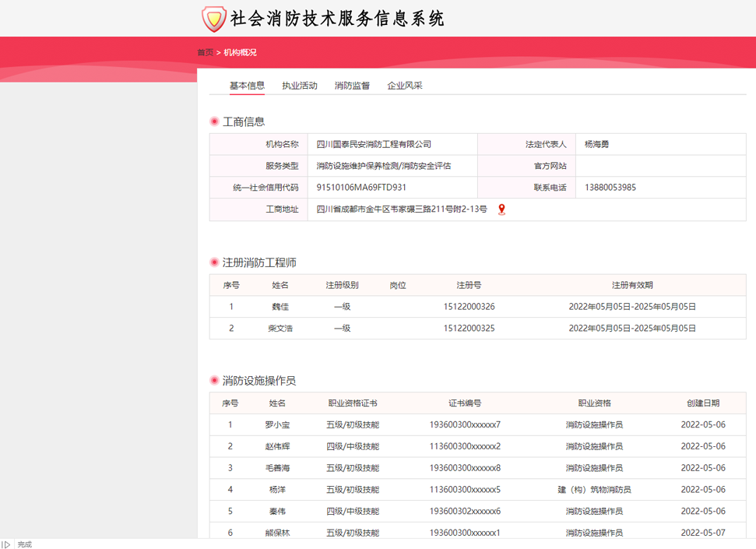This screenshot has height=549, width=756.
Task: Click 机构概况 in the breadcrumb
Action: (240, 52)
